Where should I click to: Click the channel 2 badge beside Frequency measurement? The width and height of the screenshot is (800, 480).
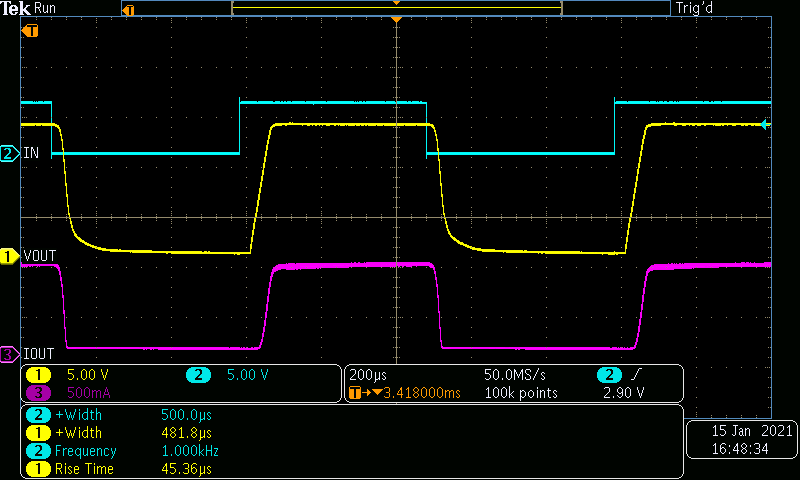coord(38,451)
